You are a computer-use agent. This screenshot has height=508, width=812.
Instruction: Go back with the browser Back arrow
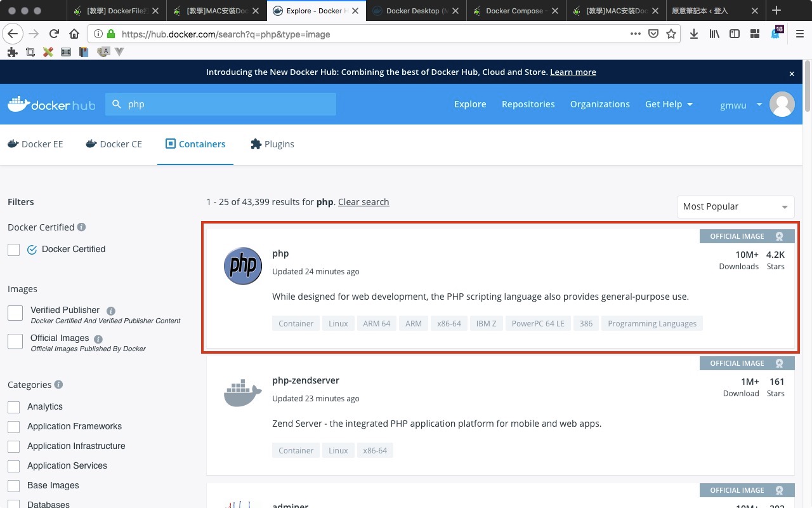[13, 34]
